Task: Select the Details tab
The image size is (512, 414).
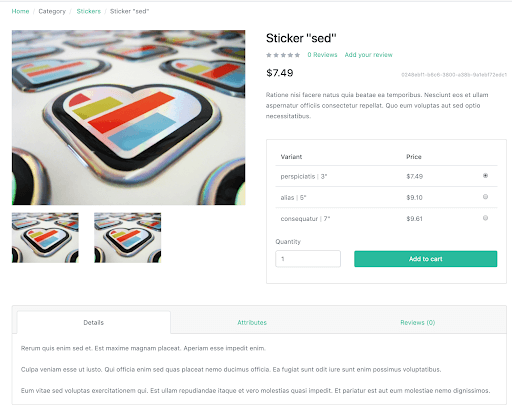Action: (x=94, y=322)
